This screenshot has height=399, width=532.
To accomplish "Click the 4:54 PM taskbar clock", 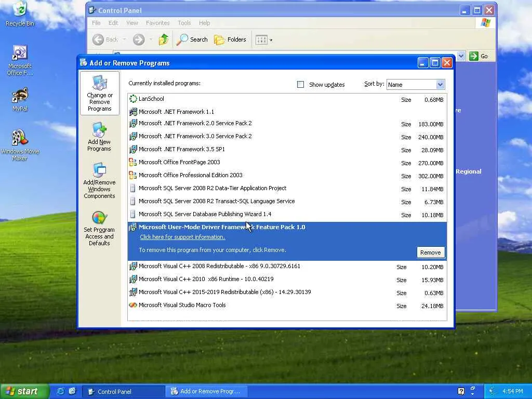I will 513,391.
